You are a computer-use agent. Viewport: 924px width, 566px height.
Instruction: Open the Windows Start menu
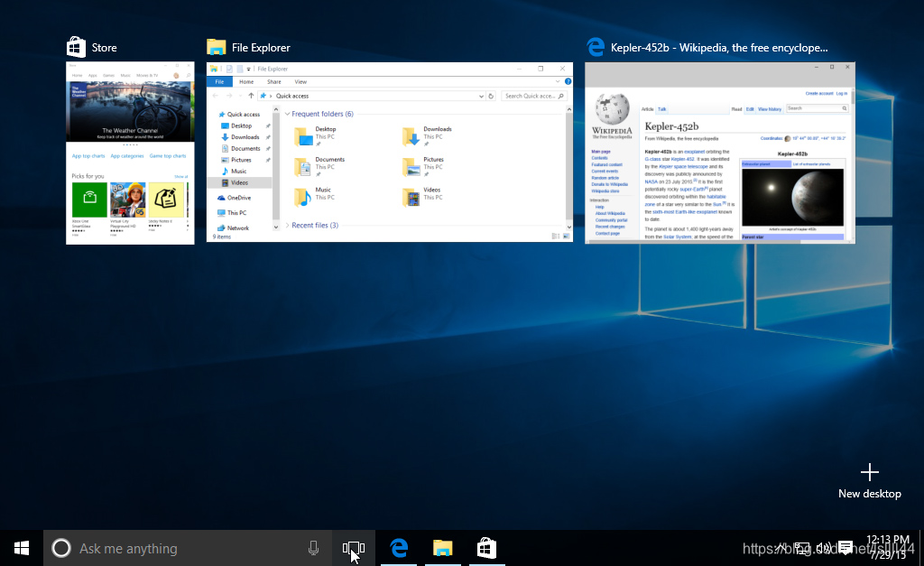[x=22, y=548]
